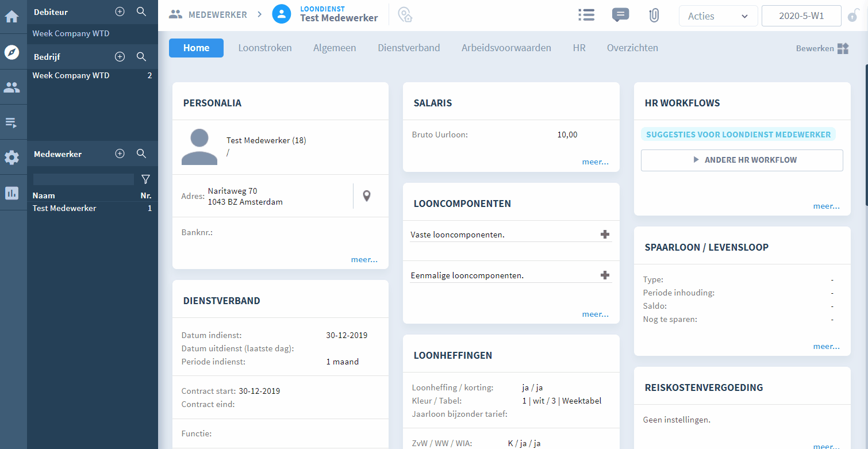Search Debiteur with magnifier icon

pyautogui.click(x=141, y=11)
